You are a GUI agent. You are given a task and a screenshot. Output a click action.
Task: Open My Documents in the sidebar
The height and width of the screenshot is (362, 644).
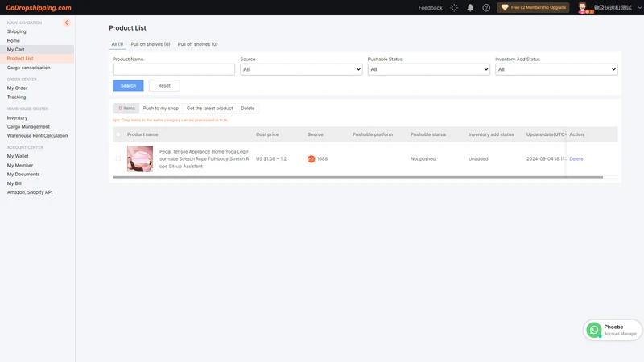coord(23,175)
